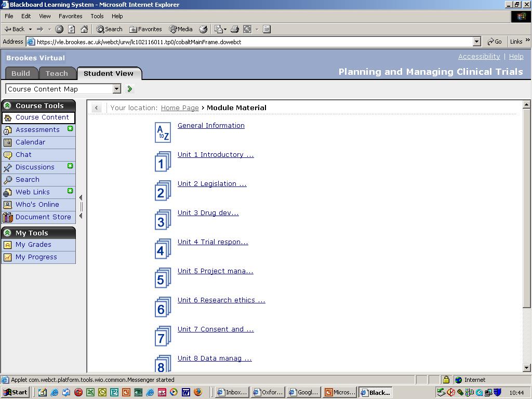Click the Unit 4 pages icon
Screen dimensions: 532x399
click(x=163, y=249)
